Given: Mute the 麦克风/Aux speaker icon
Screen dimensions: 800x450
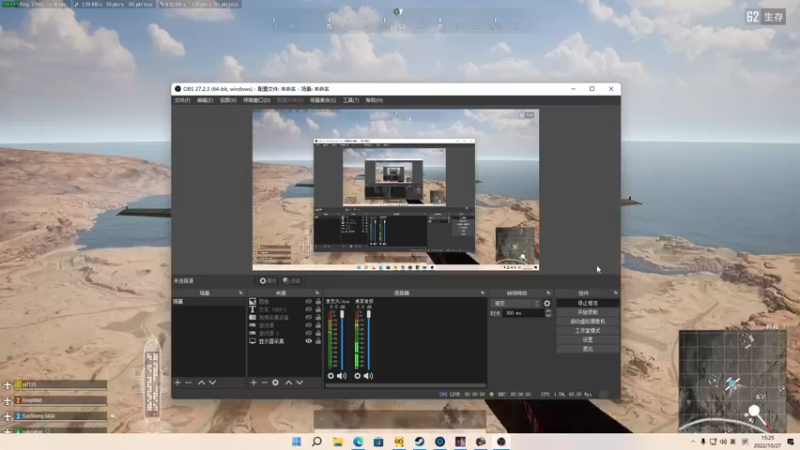Looking at the screenshot, I should click(342, 376).
